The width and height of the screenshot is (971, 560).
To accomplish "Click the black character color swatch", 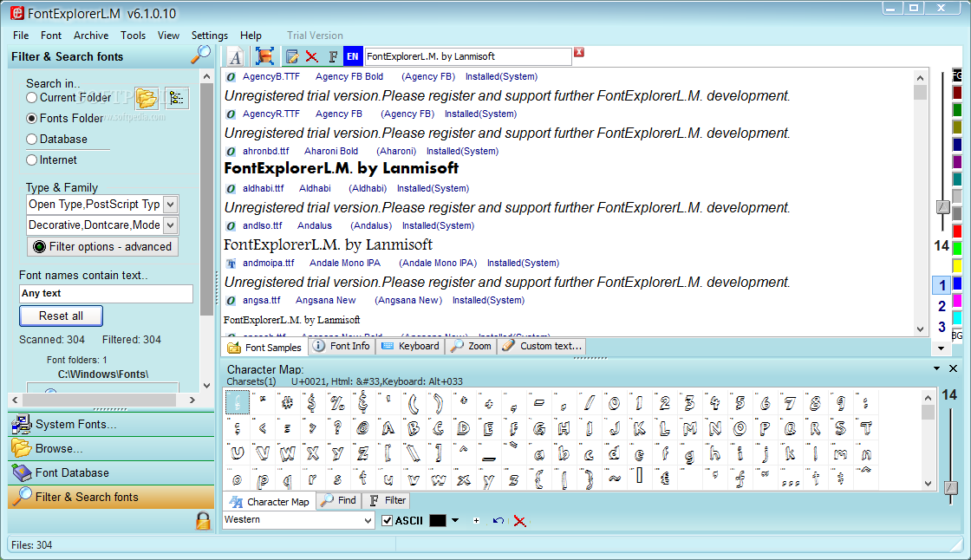I will 438,520.
